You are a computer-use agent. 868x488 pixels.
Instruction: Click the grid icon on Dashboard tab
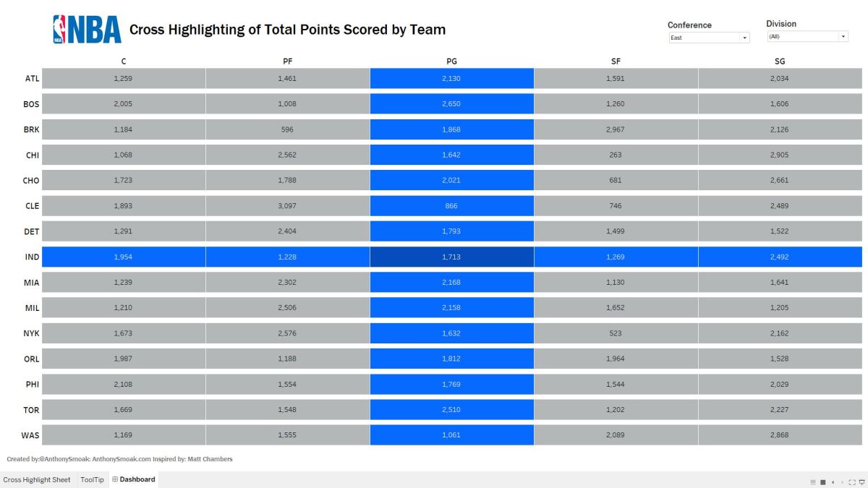pos(115,479)
